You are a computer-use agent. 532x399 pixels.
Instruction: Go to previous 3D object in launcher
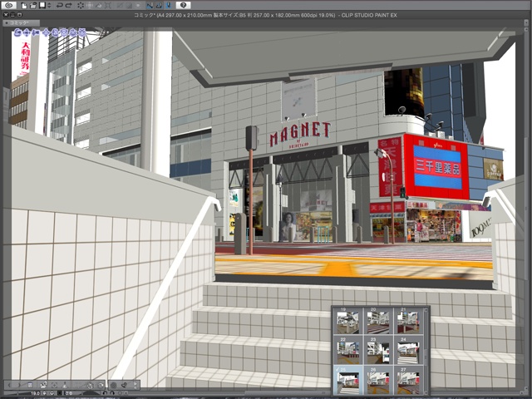coord(9,385)
